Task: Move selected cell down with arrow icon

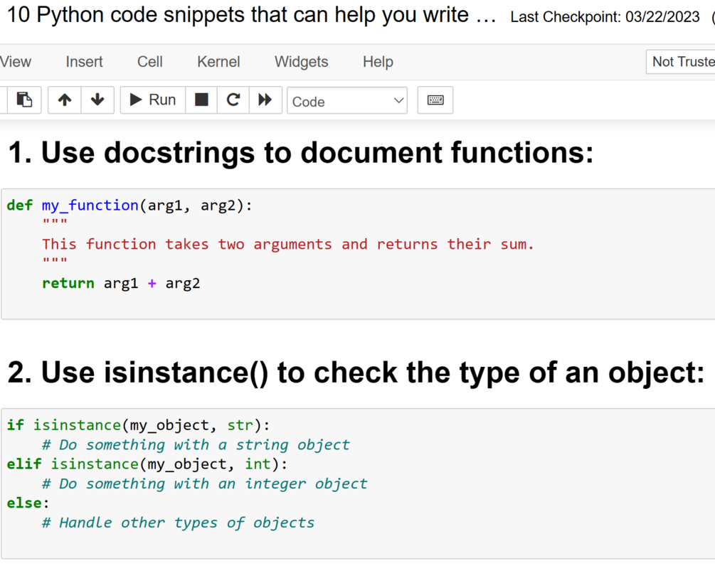Action: 97,100
